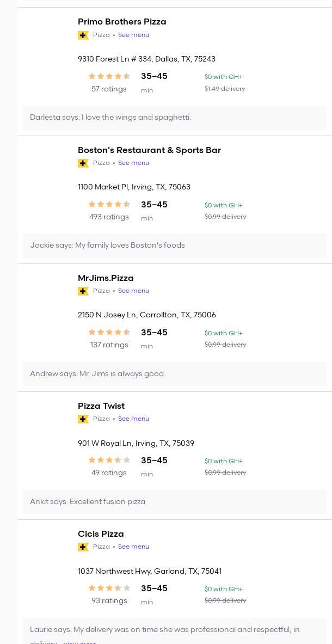Click the GH+ badge under Pizza Twist
Image resolution: width=332 pixels, height=644 pixels.
click(x=83, y=419)
